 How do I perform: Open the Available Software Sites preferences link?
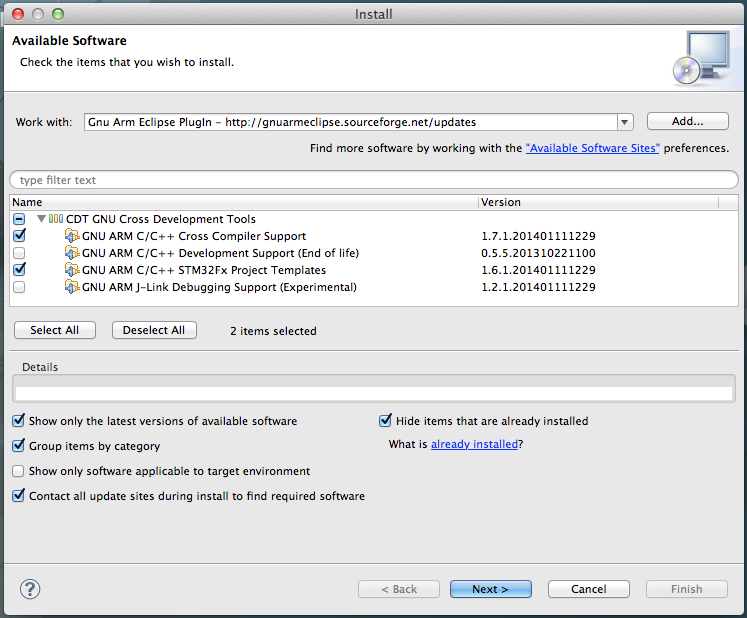pyautogui.click(x=592, y=148)
